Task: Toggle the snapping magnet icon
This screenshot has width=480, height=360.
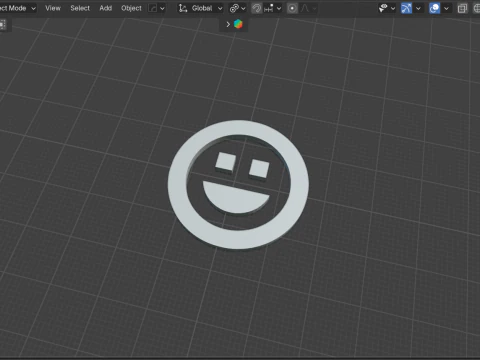Action: (x=256, y=8)
